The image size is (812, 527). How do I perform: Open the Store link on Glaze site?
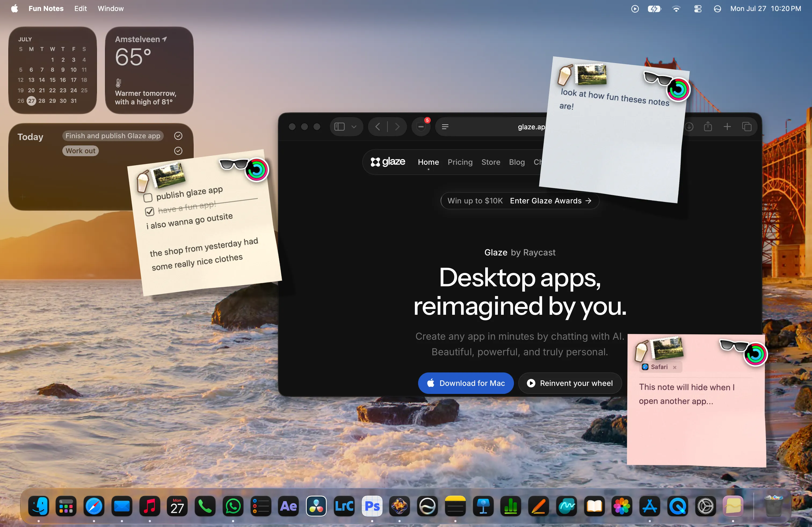[491, 162]
